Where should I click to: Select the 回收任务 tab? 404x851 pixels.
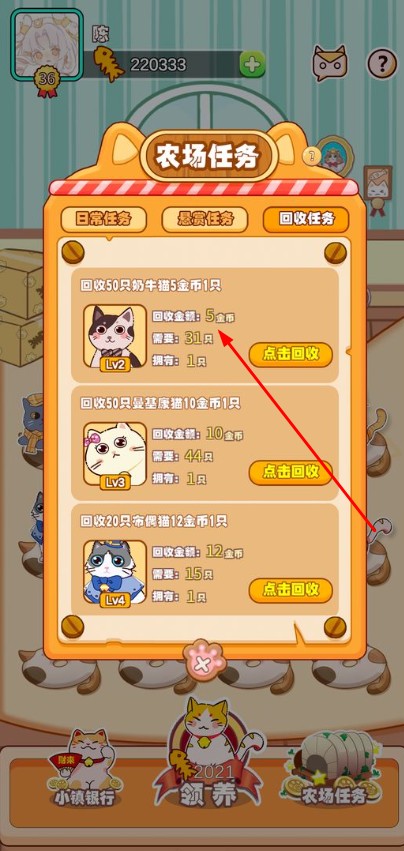point(306,219)
